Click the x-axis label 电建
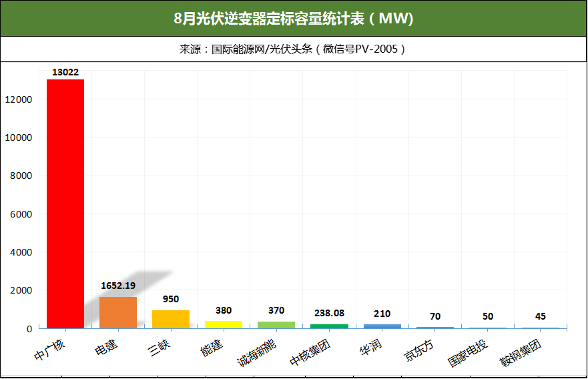The image size is (588, 379). (x=107, y=347)
